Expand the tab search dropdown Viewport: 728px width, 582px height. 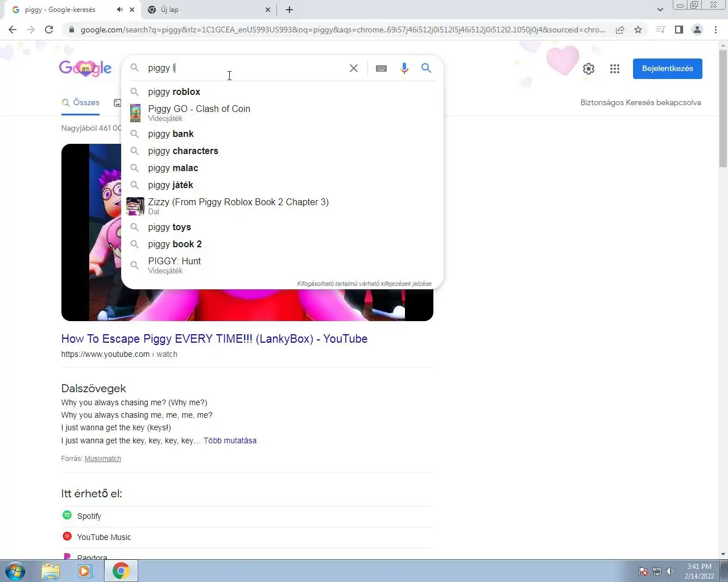click(660, 10)
